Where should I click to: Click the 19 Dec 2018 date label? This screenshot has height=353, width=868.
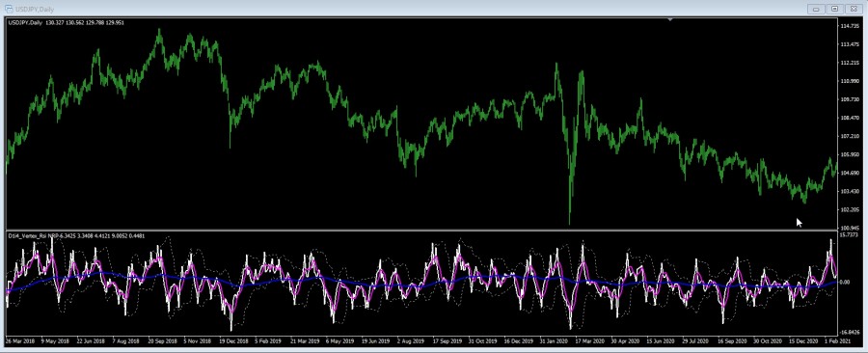(x=233, y=341)
